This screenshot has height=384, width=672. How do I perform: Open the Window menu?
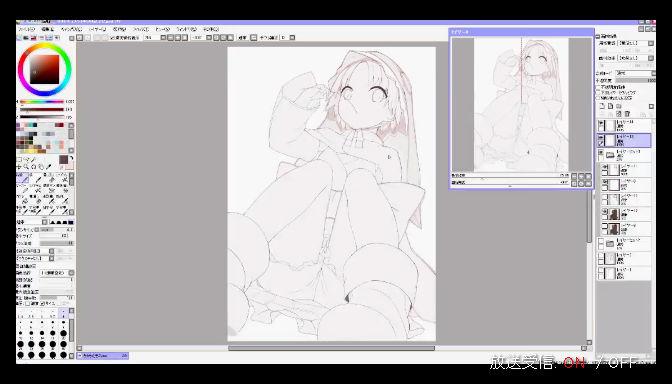click(x=186, y=29)
